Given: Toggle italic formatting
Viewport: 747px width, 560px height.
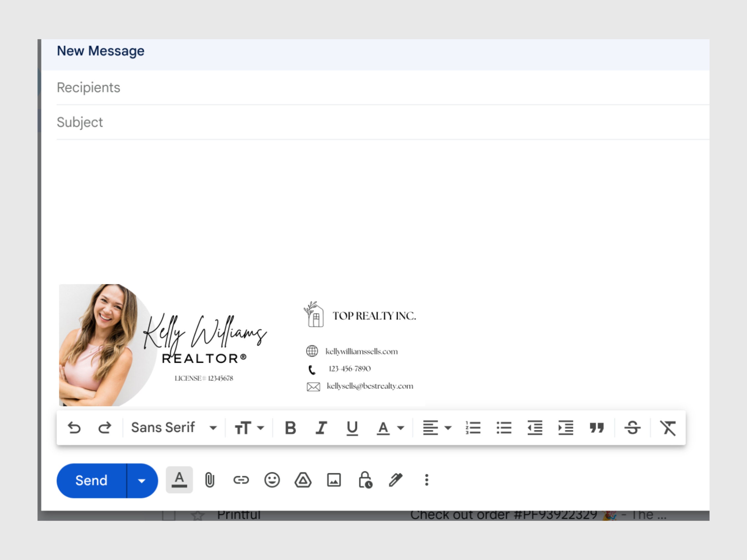Looking at the screenshot, I should (x=320, y=428).
